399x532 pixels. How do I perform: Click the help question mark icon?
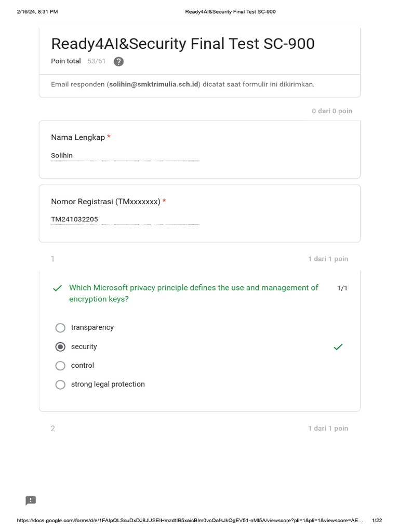[x=118, y=61]
